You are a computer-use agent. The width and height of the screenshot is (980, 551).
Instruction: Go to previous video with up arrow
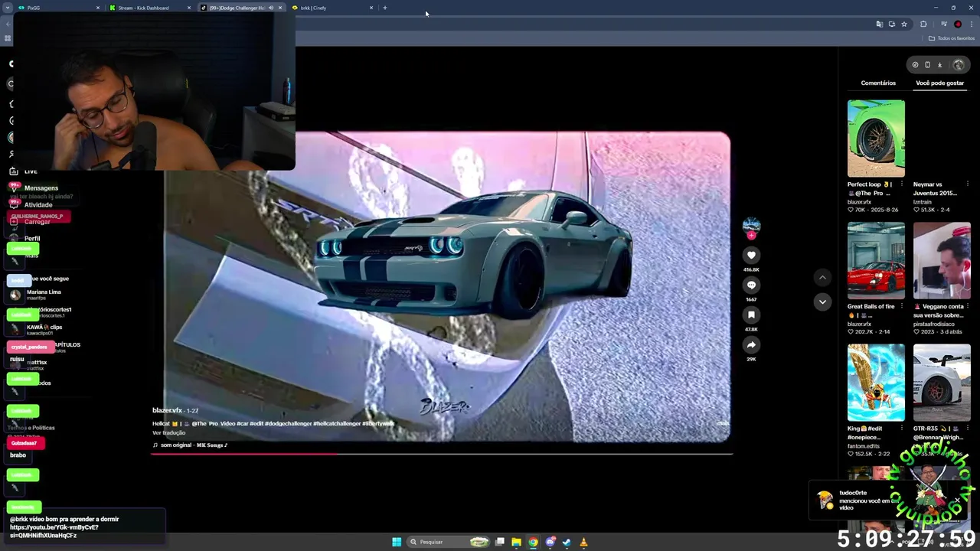tap(822, 278)
